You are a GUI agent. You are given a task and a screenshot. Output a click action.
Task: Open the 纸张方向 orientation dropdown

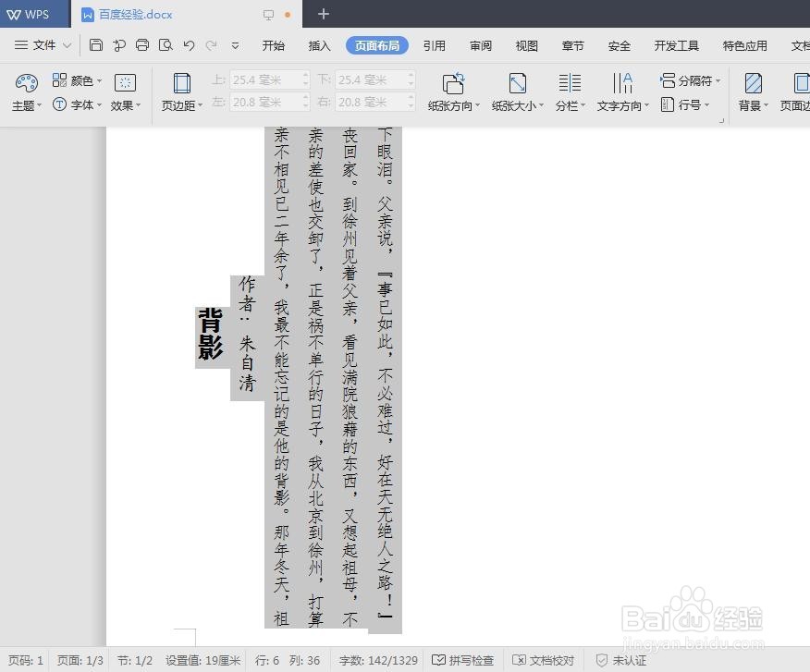(x=454, y=92)
